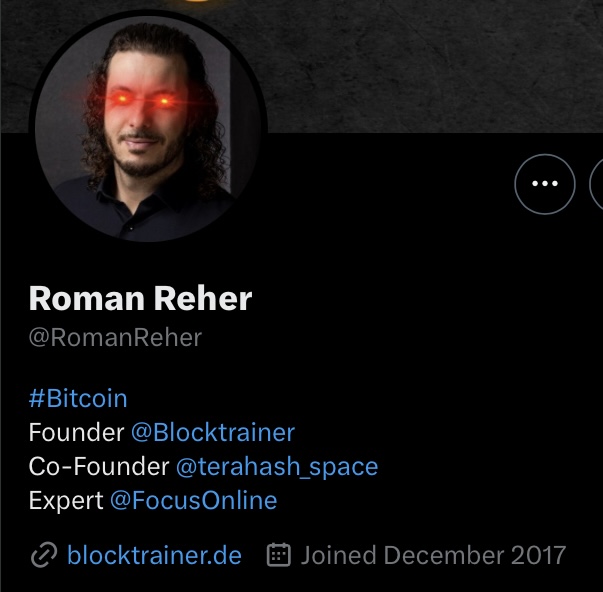Click the word Founder in the bio
Image resolution: width=603 pixels, height=592 pixels.
(x=77, y=432)
